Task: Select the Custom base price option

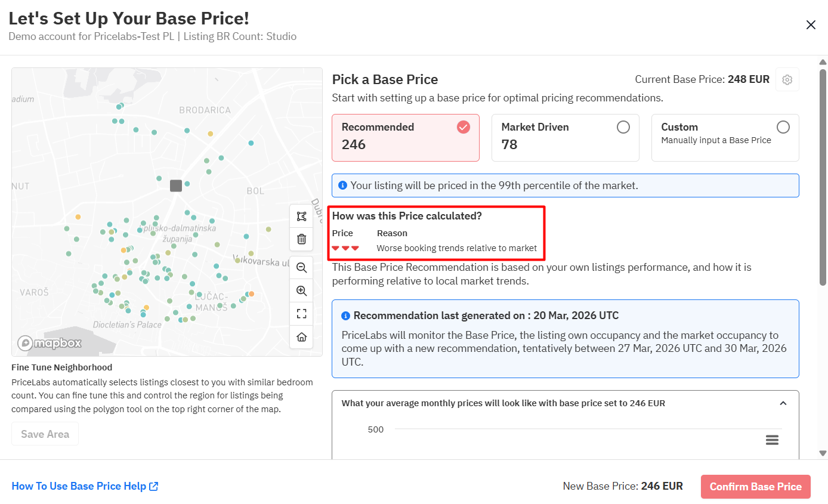Action: point(725,138)
